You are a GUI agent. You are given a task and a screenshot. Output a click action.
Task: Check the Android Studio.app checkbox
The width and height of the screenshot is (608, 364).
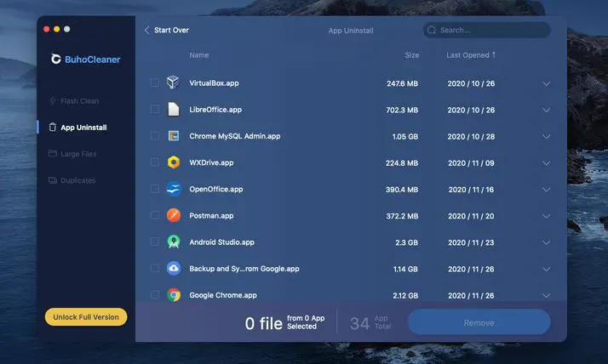tap(154, 242)
